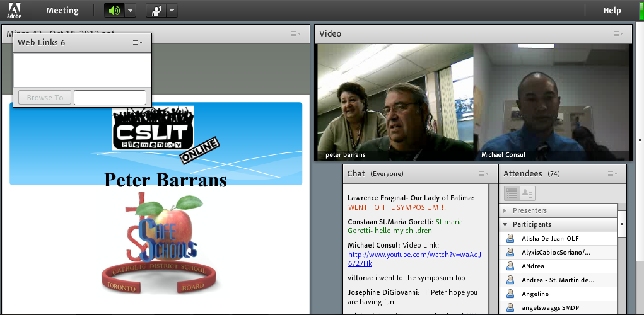This screenshot has height=315, width=644.
Task: Open the Chat pod options menu
Action: [483, 173]
